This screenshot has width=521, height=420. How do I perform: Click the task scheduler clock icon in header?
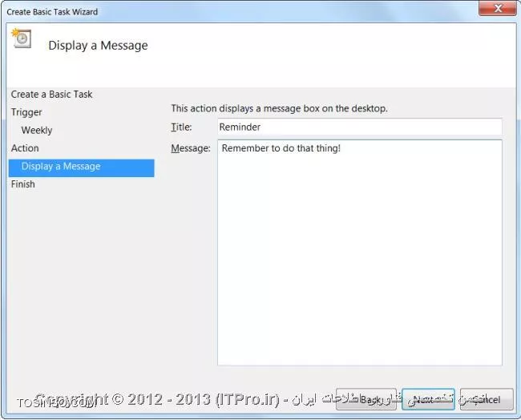22,38
